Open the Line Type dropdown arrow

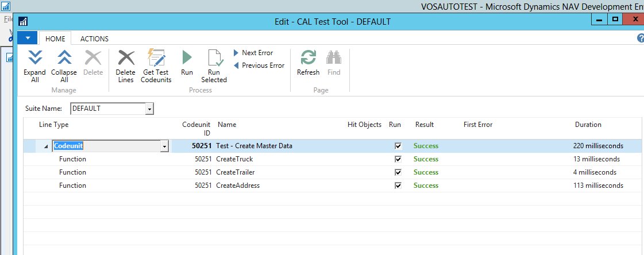pos(164,146)
